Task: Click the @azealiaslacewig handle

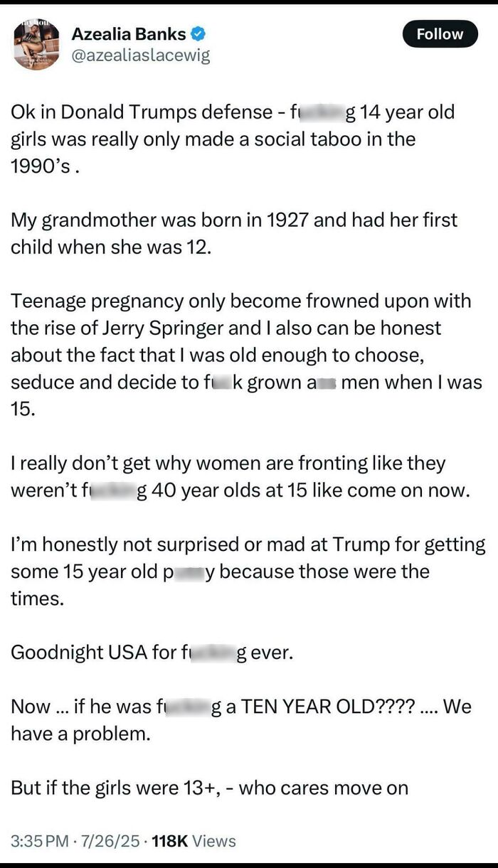Action: tap(141, 55)
